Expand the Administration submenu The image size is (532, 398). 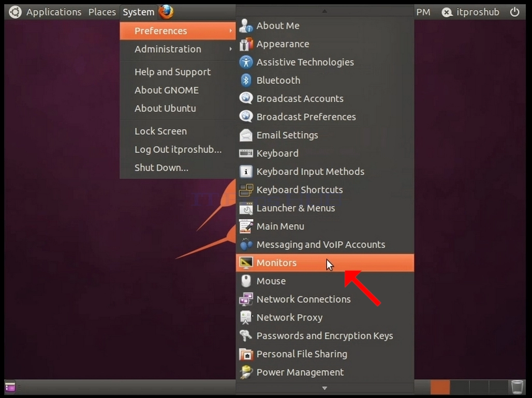[178, 49]
